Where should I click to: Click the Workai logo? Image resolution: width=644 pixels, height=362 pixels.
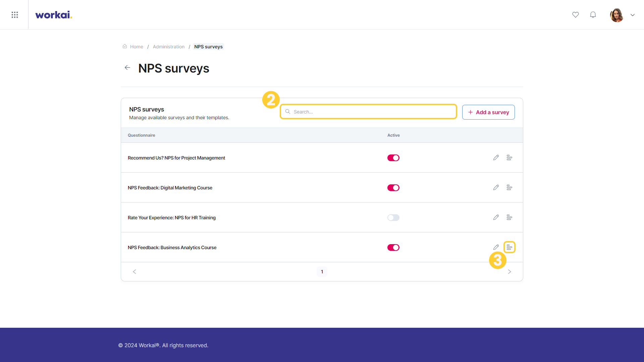(x=54, y=15)
